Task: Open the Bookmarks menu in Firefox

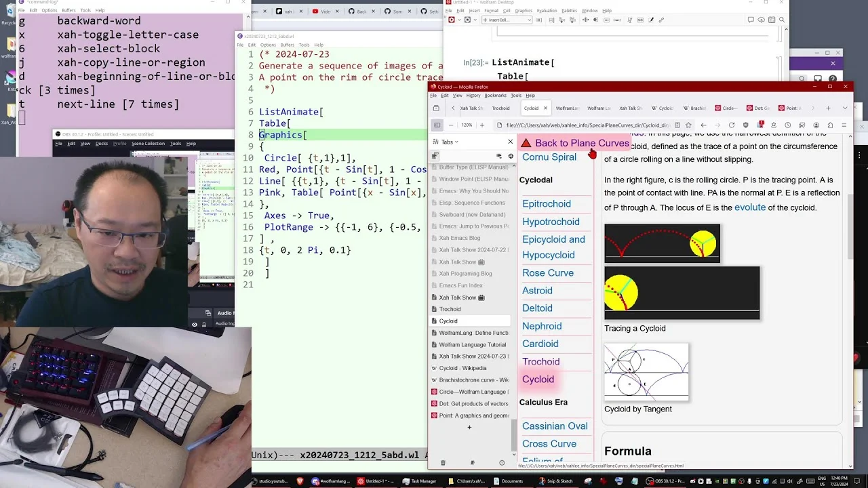Action: tap(495, 96)
